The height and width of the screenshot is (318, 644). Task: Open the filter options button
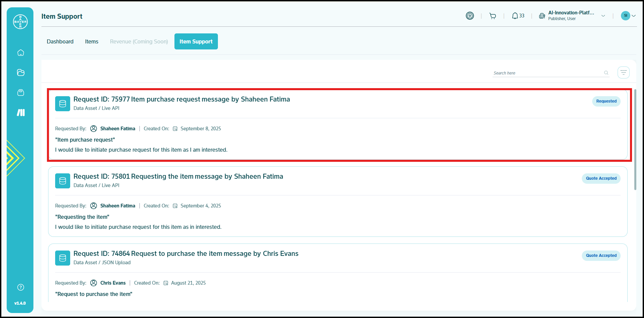click(623, 72)
